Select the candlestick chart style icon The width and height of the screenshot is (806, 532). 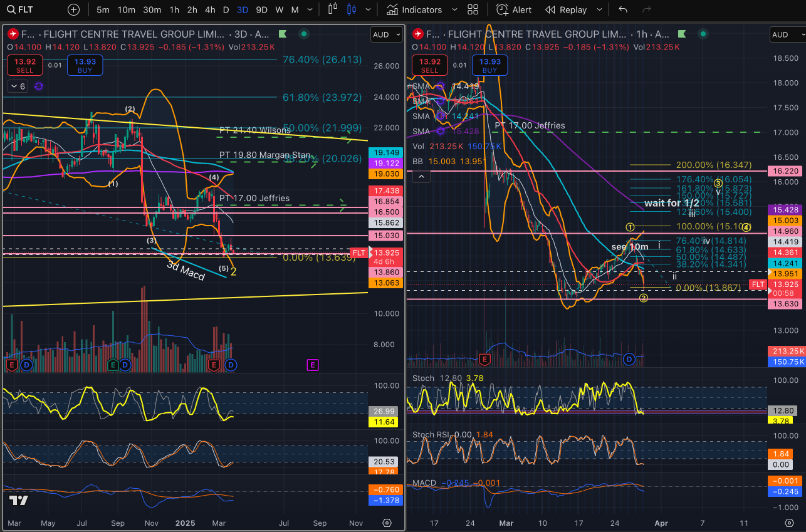(350, 9)
